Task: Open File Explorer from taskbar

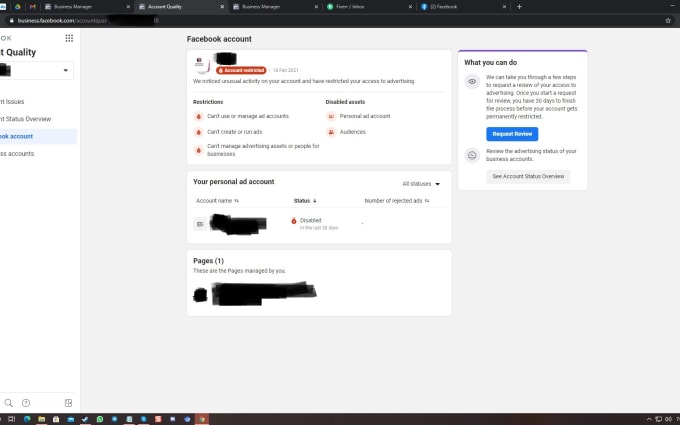Action: [x=42, y=419]
